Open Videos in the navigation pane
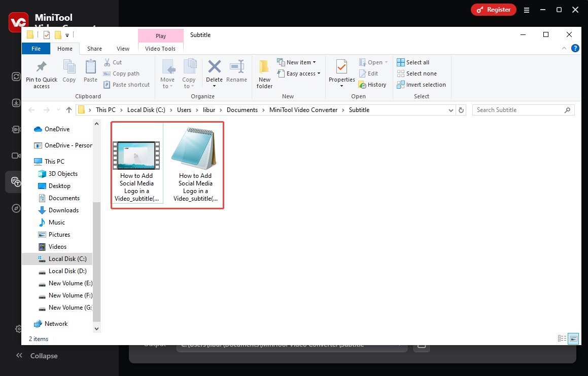Viewport: 588px width, 376px height. [52, 247]
